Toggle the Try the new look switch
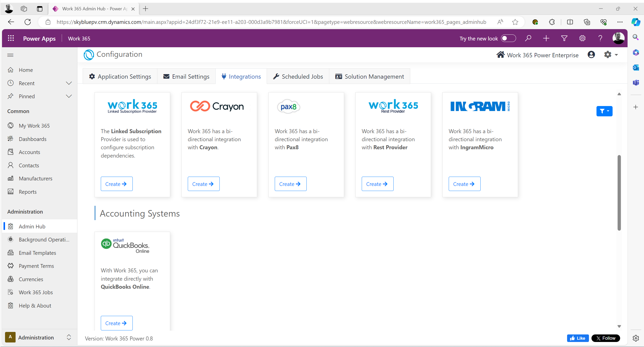The width and height of the screenshot is (644, 347). click(508, 38)
